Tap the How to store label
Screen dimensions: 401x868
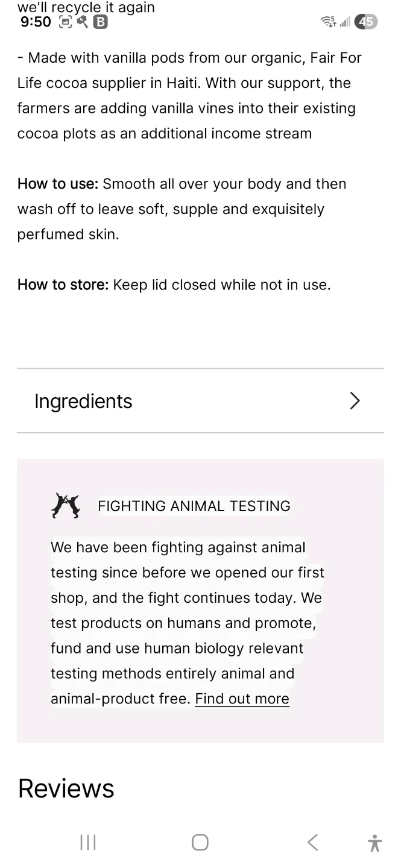coord(63,285)
